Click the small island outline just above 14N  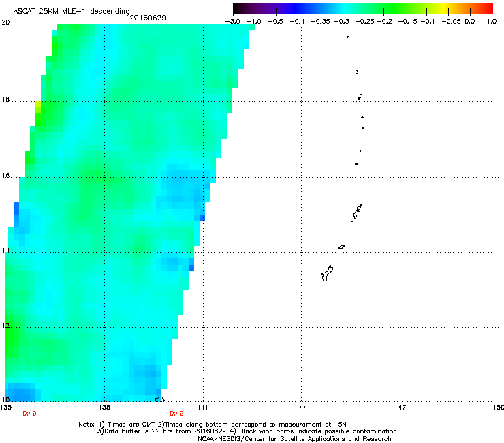coord(341,247)
